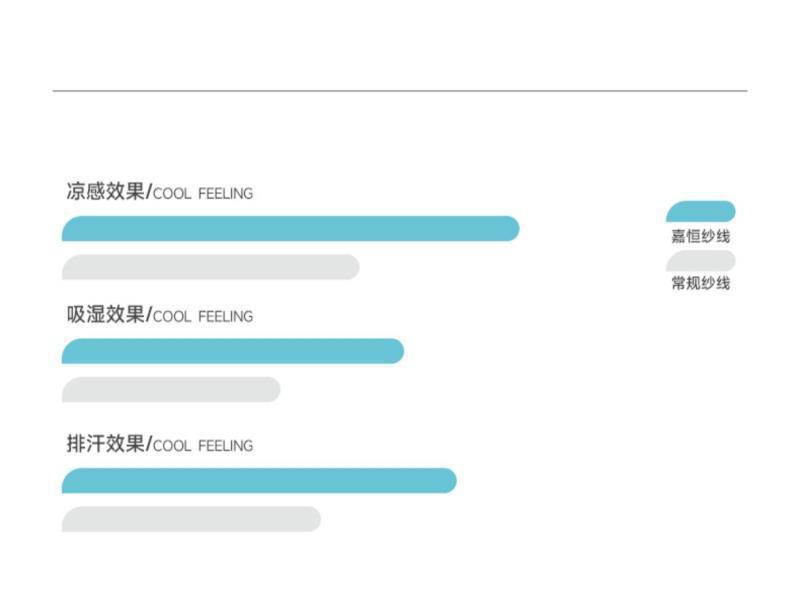Select the gray bar under 排汗效果
This screenshot has width=800, height=599.
pyautogui.click(x=191, y=519)
